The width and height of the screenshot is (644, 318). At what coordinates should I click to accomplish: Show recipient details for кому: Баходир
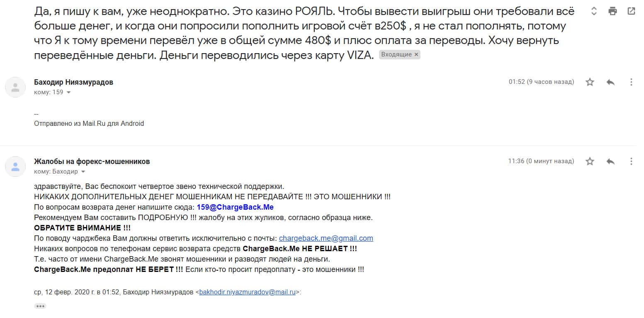83,171
